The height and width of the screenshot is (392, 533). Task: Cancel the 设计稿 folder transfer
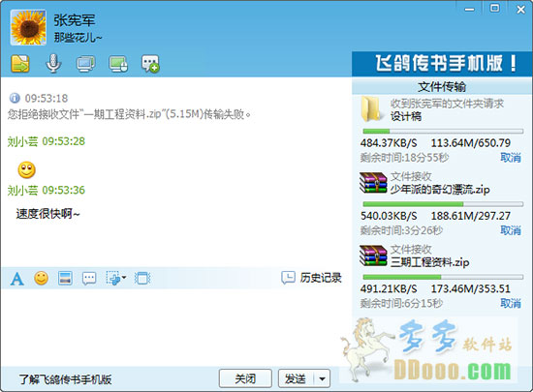511,158
